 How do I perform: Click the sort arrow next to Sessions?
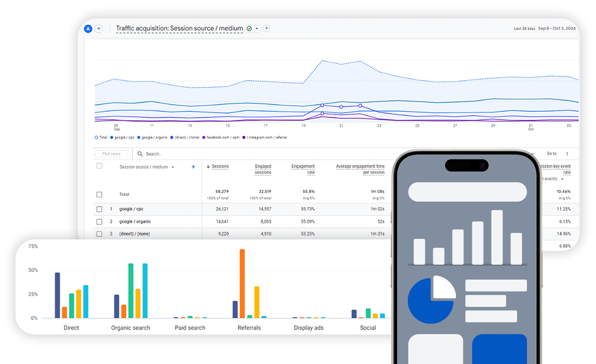click(x=208, y=166)
